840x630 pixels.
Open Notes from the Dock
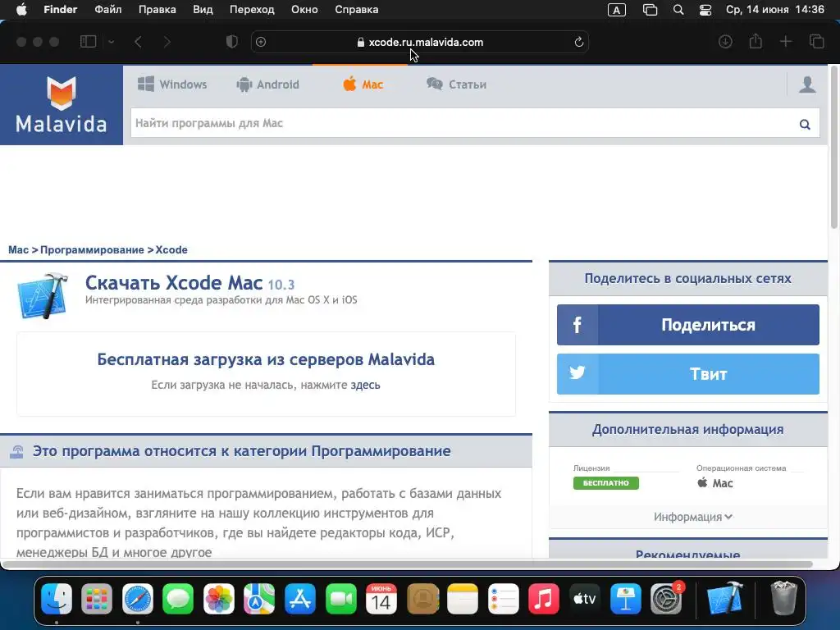(x=463, y=598)
